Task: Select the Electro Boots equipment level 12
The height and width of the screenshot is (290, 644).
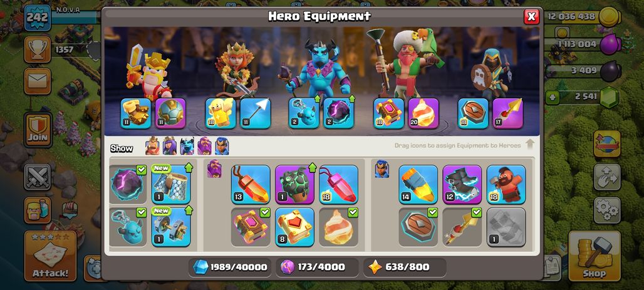Action: tap(462, 184)
